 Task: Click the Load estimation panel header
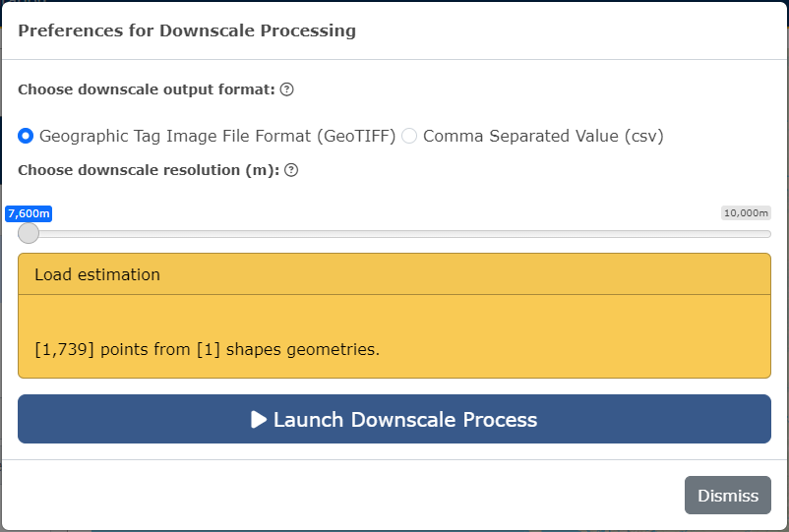click(x=394, y=274)
